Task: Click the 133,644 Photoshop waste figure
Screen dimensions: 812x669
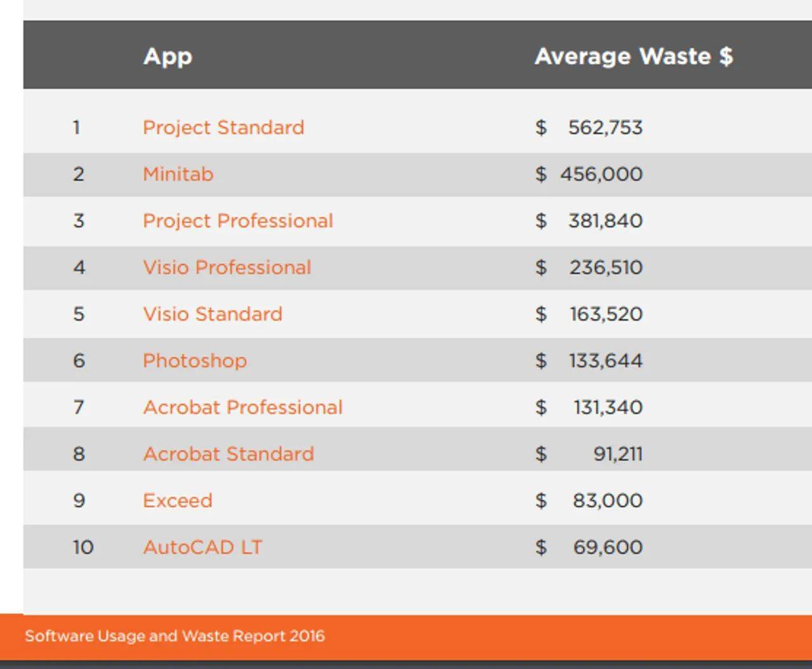Action: click(605, 361)
